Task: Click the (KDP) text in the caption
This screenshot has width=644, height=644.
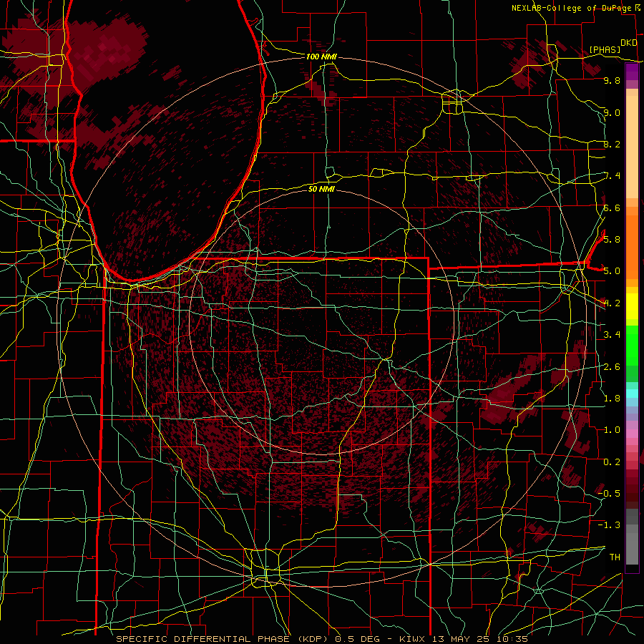Action: click(x=312, y=639)
